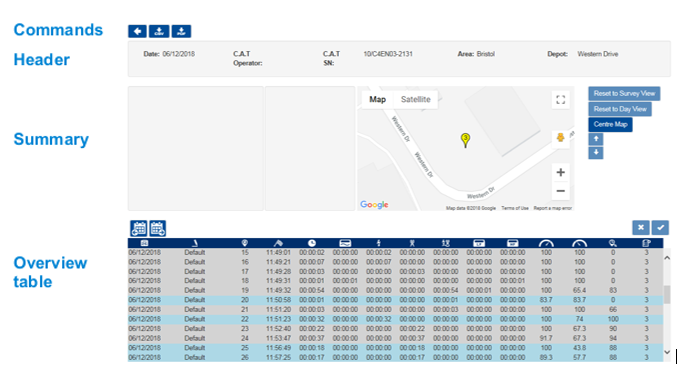
Task: Download the survey as CSV
Action: coord(159,31)
